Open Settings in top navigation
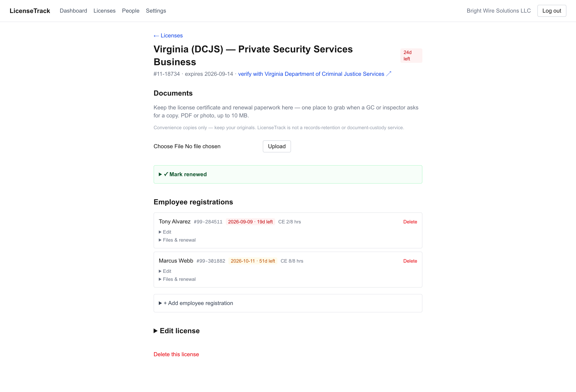 (x=156, y=11)
